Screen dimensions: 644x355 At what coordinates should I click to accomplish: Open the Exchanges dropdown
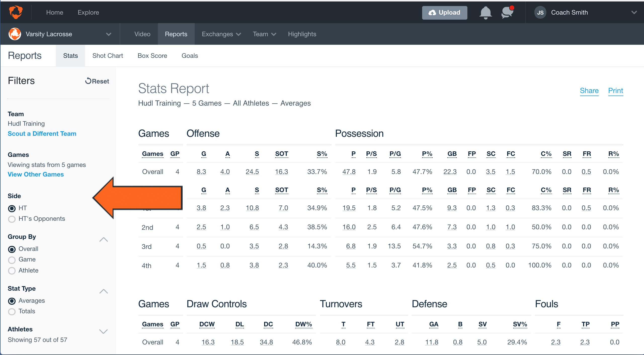221,34
